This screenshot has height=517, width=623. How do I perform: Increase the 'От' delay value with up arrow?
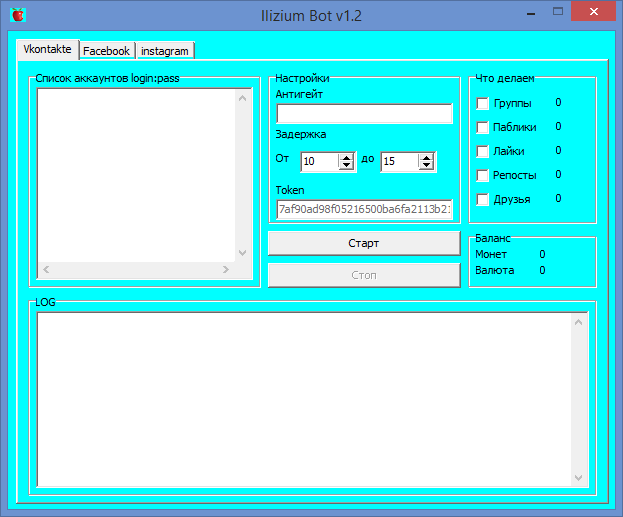click(x=346, y=157)
